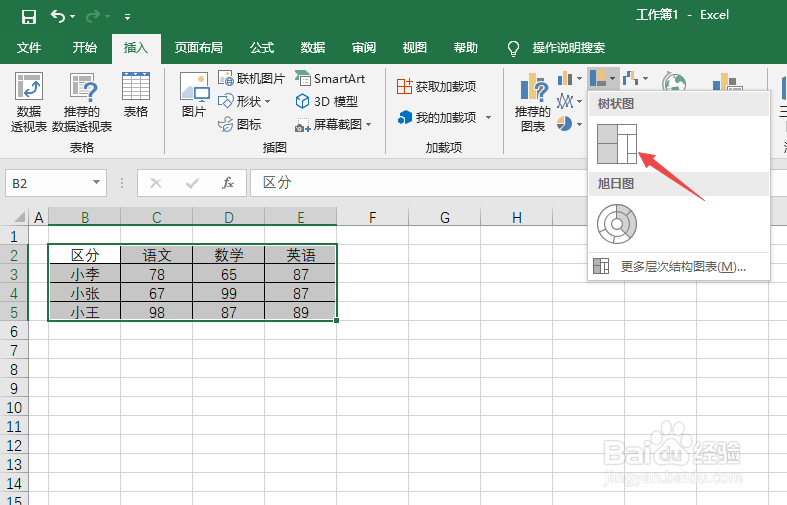Open the Name Box dropdown arrow
Viewport: 787px width, 505px height.
pyautogui.click(x=96, y=183)
